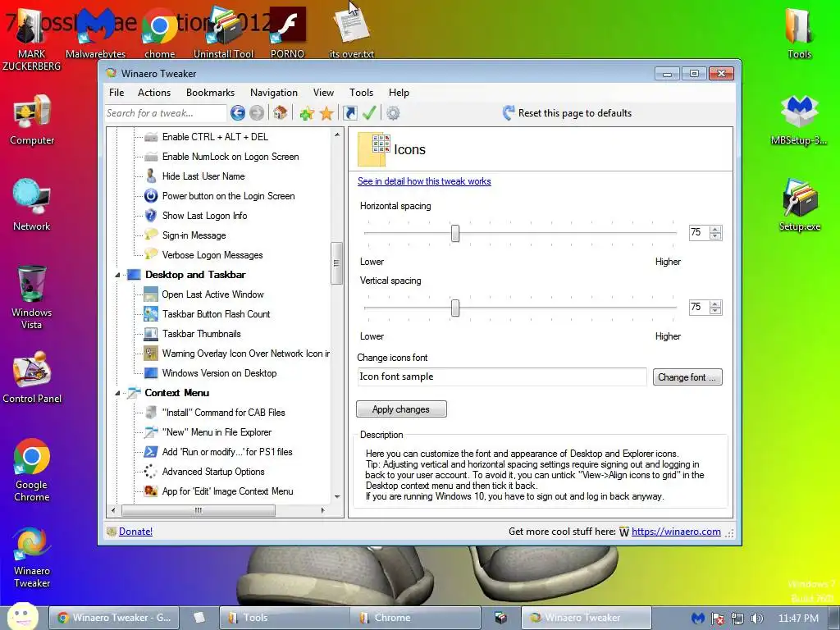The height and width of the screenshot is (630, 840).
Task: Select Warning Overlay Icon Over Network Icon
Action: 245,354
